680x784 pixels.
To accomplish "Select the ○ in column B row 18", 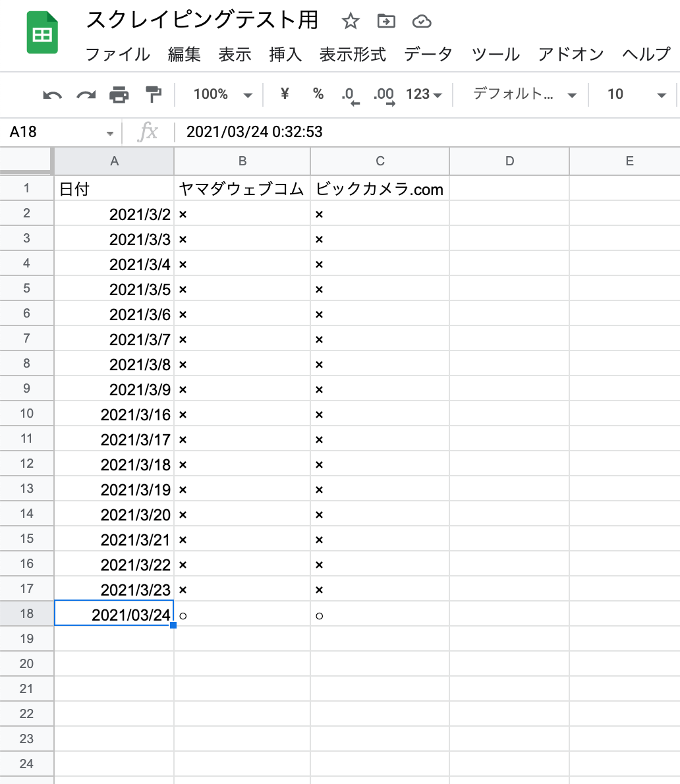I will pos(242,613).
